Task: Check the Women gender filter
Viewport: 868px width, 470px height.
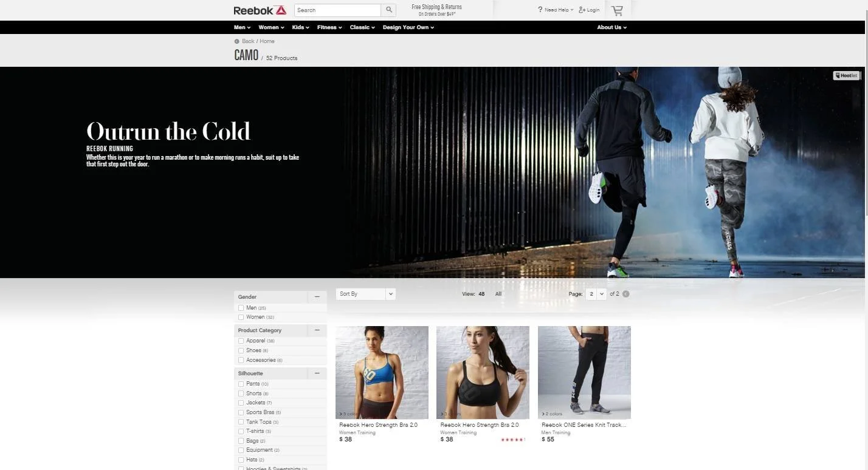Action: pos(241,317)
